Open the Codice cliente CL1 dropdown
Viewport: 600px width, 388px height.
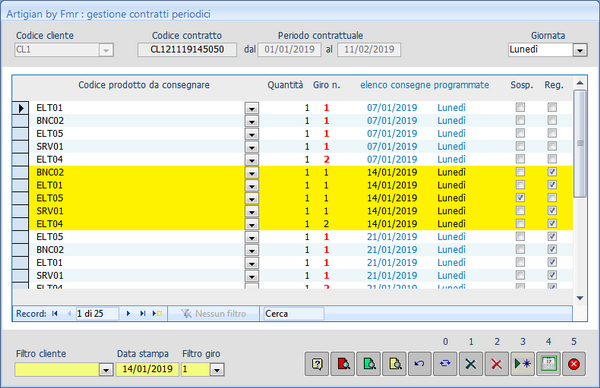[x=106, y=50]
